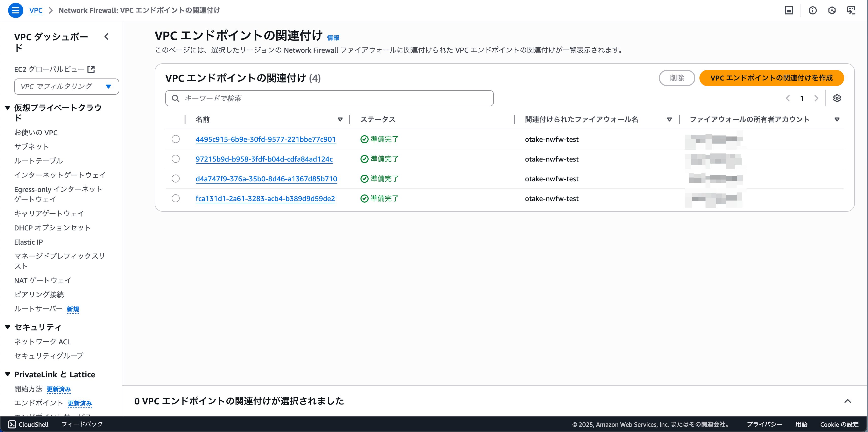The image size is (868, 432).
Task: Open キャリアゲートウェイ in sidebar
Action: (49, 213)
